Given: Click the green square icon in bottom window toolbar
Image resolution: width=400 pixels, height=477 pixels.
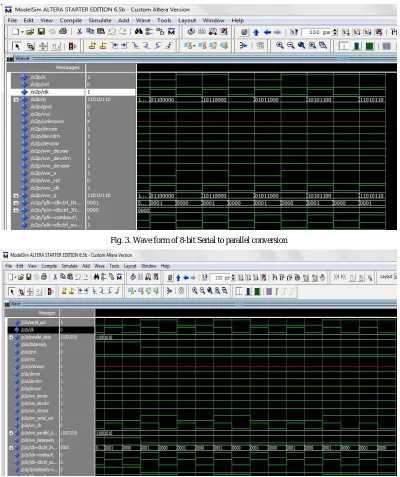Looking at the screenshot, I should point(257,292).
